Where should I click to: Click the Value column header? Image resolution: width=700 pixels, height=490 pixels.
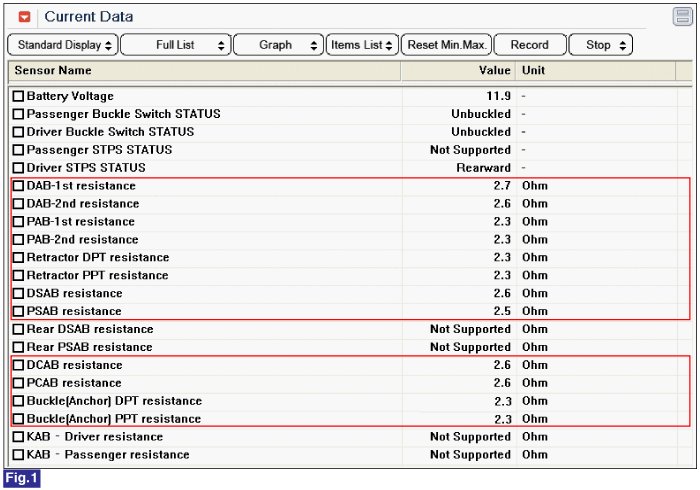pos(458,71)
